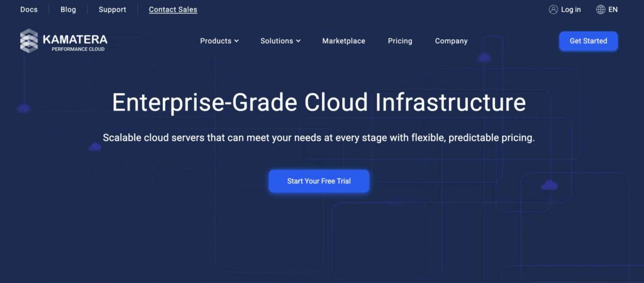Click the small cloud icon above the Company menu
The image size is (644, 283).
pos(484,58)
